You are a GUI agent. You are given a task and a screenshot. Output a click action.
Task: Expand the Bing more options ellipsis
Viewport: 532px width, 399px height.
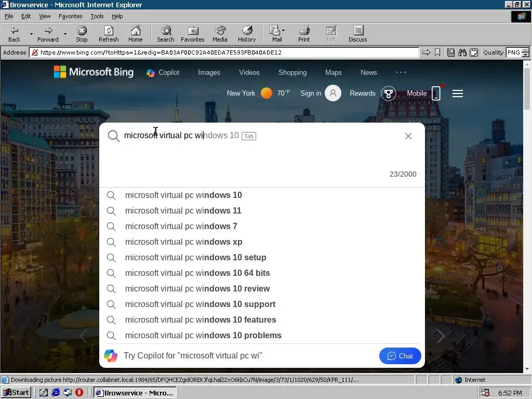[401, 72]
